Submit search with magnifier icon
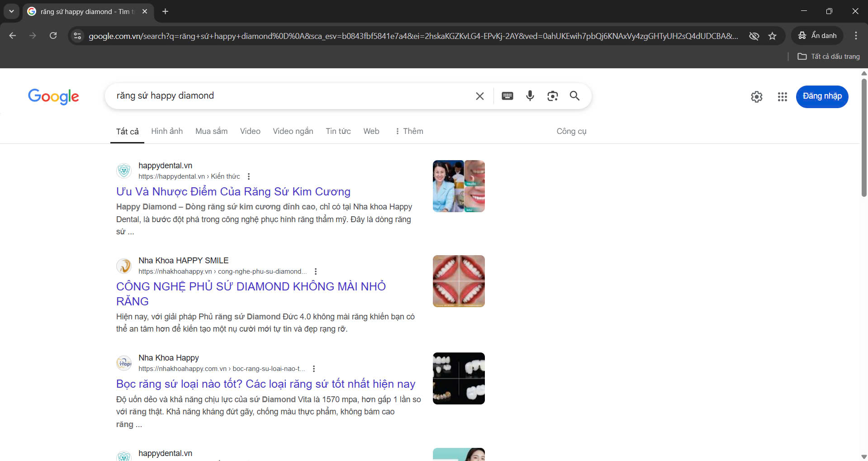The width and height of the screenshot is (868, 461). point(574,96)
